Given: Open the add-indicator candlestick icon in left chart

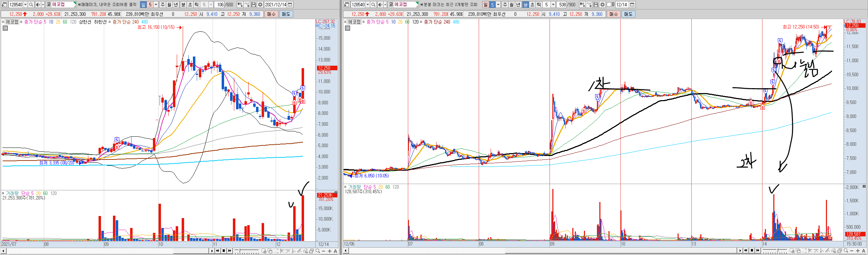Looking at the screenshot, I should click(240, 5).
